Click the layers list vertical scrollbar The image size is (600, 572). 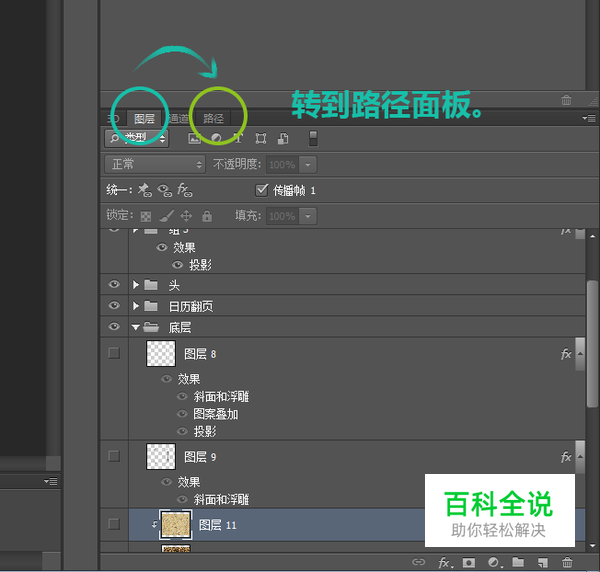tap(593, 344)
